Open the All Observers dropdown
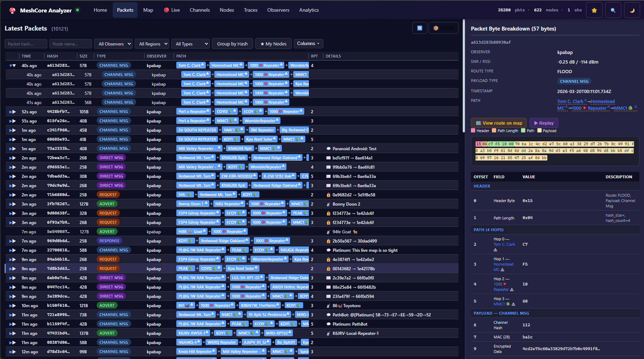Image resolution: width=644 pixels, height=359 pixels. [x=113, y=44]
